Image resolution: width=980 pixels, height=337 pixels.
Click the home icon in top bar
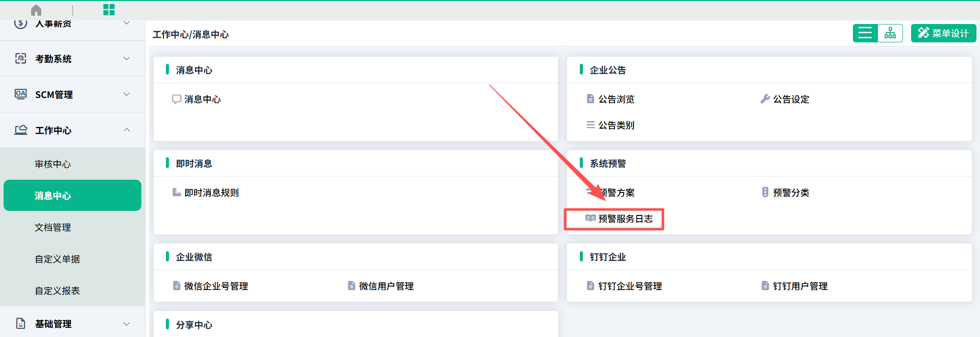[x=36, y=10]
